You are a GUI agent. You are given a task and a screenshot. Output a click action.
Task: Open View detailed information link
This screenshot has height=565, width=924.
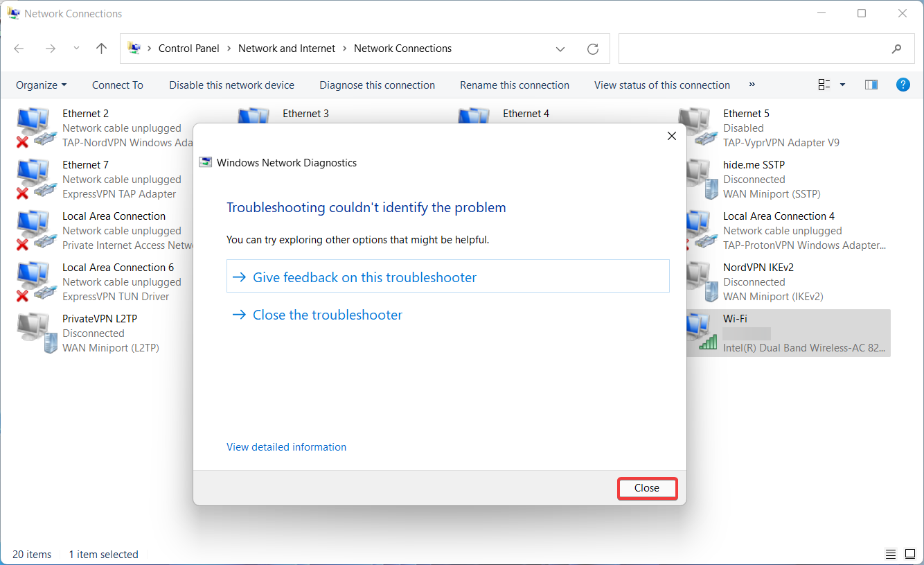(286, 446)
